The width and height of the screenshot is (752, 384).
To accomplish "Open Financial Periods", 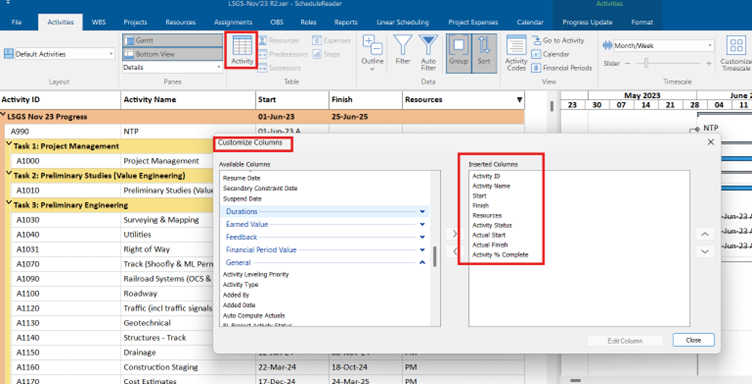I will [562, 68].
